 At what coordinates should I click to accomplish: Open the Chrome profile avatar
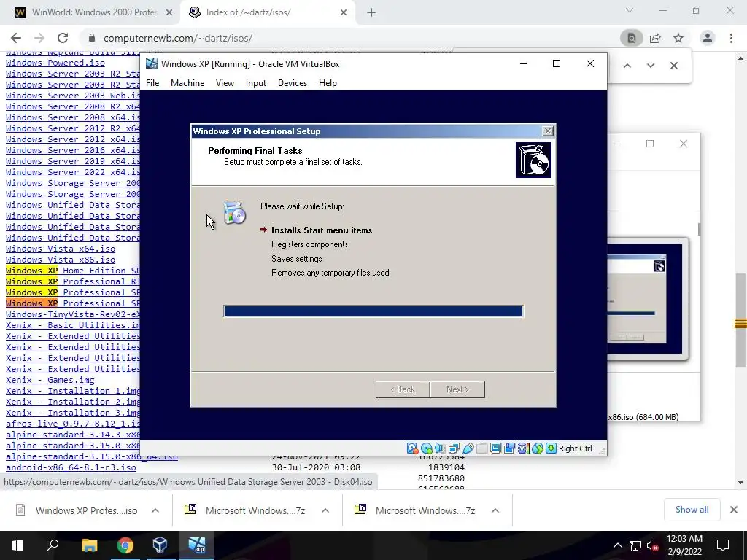click(708, 38)
